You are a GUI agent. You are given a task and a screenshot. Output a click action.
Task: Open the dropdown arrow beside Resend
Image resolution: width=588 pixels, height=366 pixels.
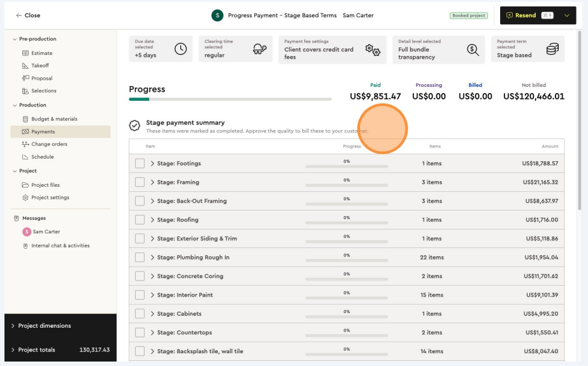tap(566, 15)
